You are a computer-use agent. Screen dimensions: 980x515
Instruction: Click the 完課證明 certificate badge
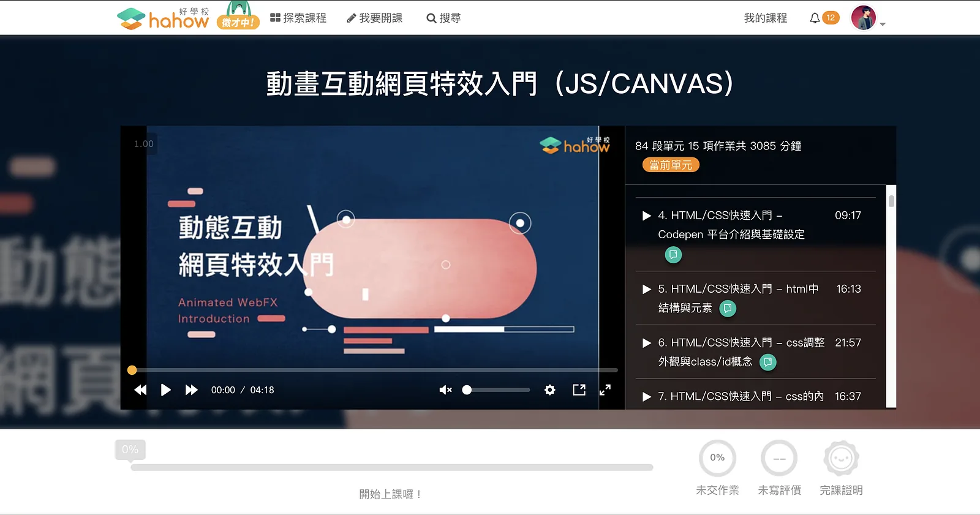841,458
